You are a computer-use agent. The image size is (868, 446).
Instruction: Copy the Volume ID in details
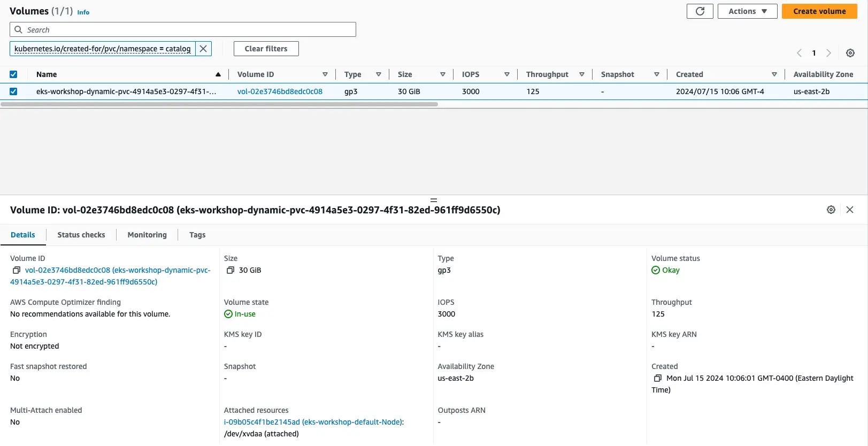click(x=17, y=271)
